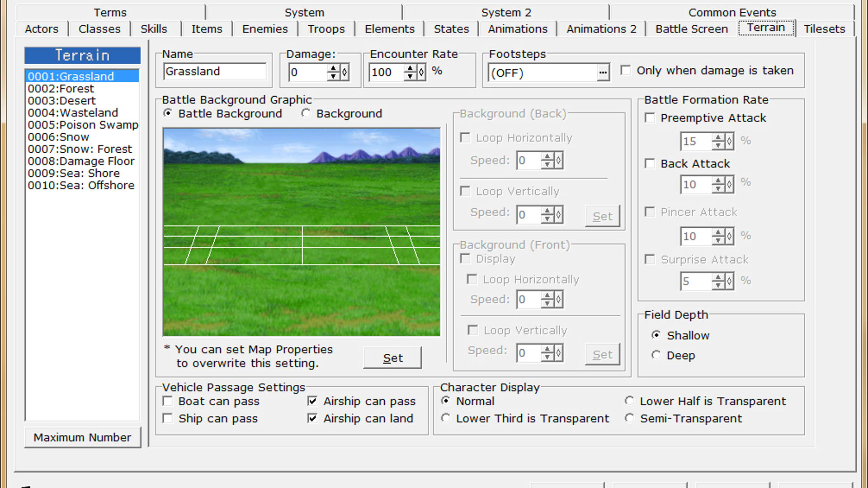Check the Back Attack checkbox
868x488 pixels.
pyautogui.click(x=650, y=164)
